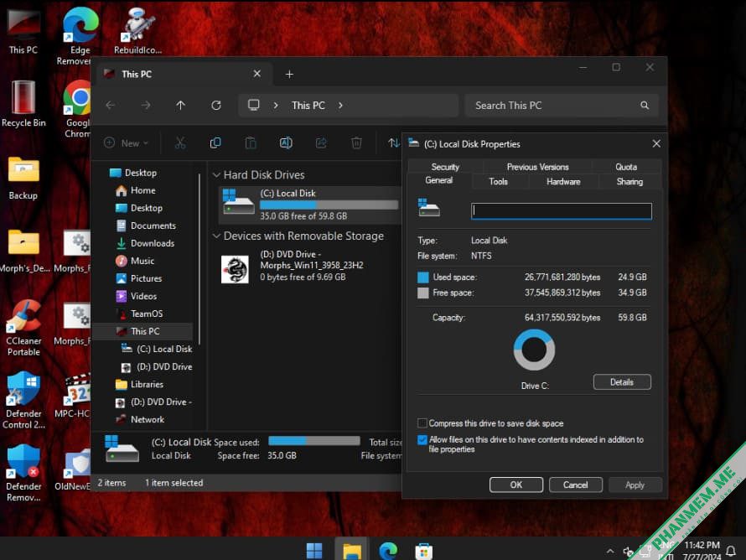Click the monitor icon in address bar
The image size is (746, 560).
tap(254, 105)
